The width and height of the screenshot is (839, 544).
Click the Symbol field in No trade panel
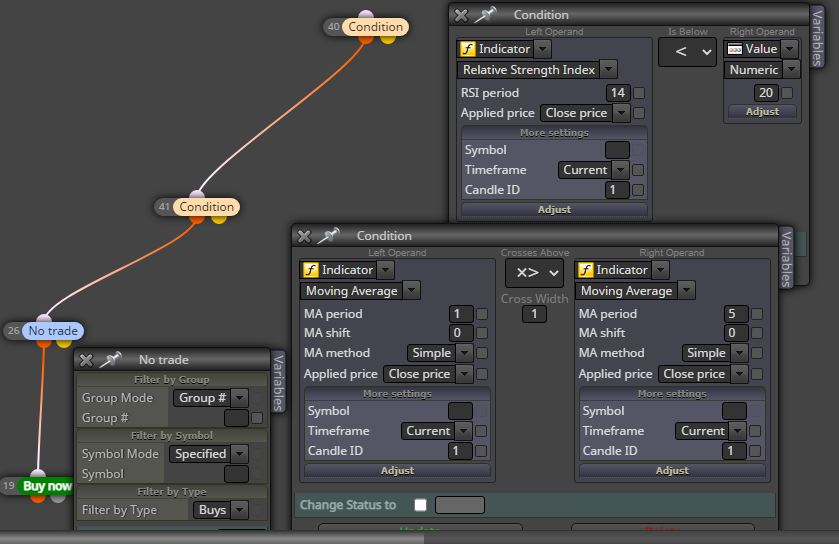[237, 474]
